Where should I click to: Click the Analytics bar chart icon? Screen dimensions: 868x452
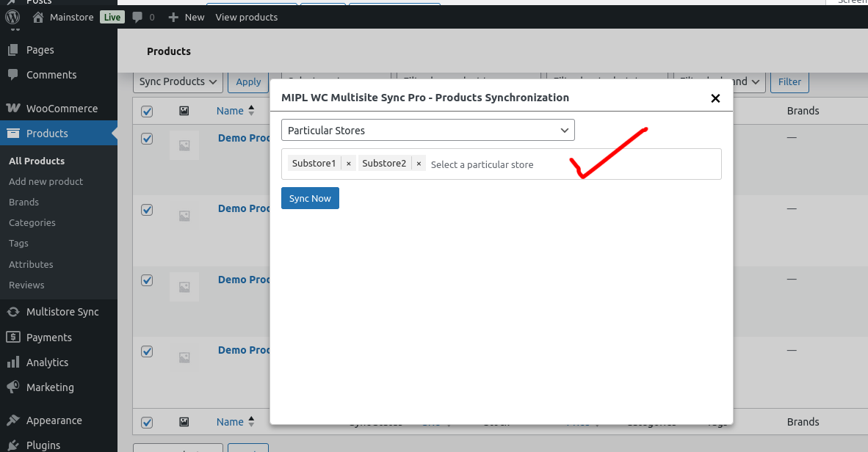13,362
